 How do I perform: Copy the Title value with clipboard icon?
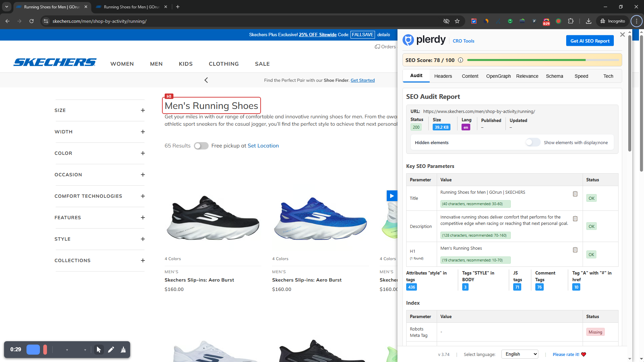575,194
